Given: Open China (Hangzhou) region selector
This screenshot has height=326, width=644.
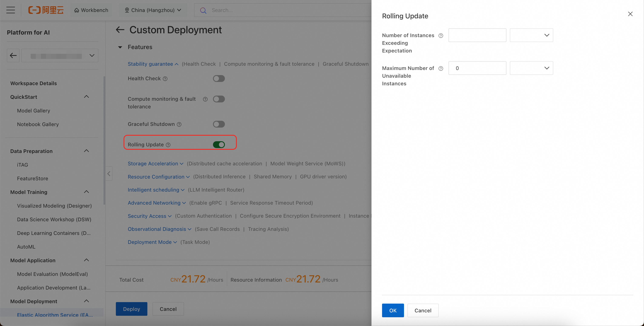Looking at the screenshot, I should (x=153, y=10).
